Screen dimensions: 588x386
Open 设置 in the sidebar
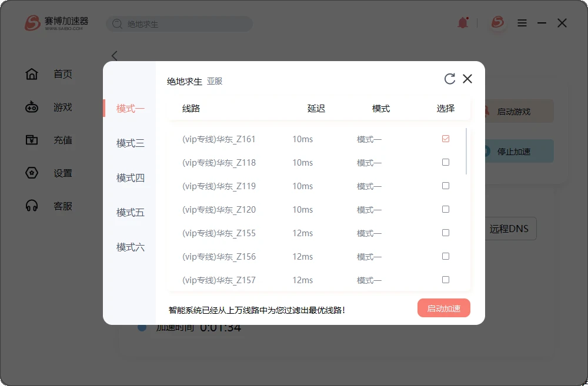tap(63, 173)
